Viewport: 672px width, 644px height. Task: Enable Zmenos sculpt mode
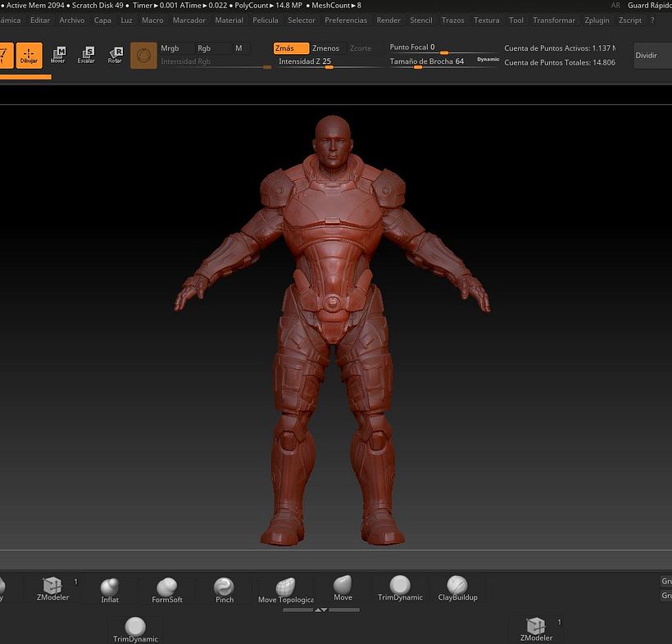pyautogui.click(x=325, y=48)
